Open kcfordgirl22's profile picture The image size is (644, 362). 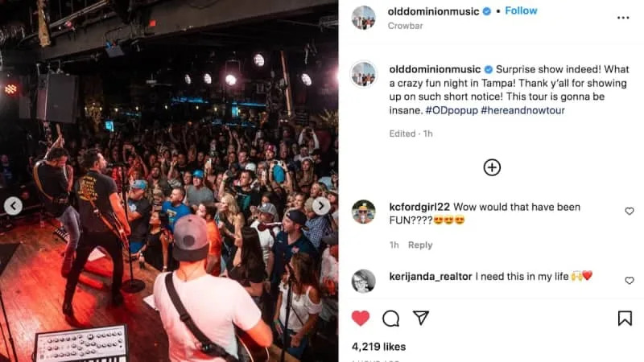tap(364, 212)
